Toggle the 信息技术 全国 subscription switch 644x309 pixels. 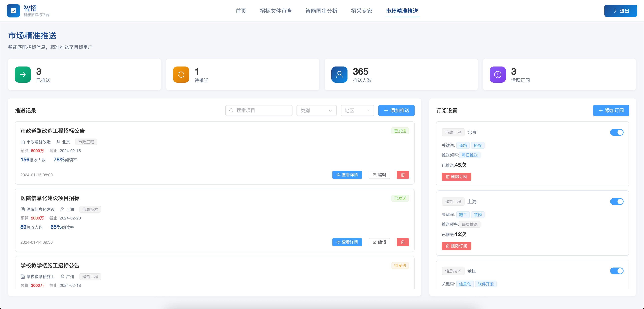(616, 271)
